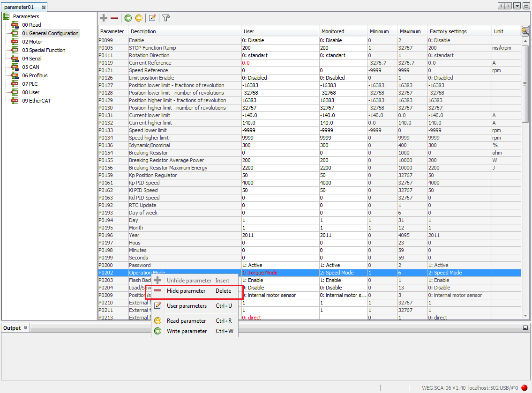Screen dimensions: 532x393
Task: Write parameters using the yellow arrow icon
Action: (139, 18)
